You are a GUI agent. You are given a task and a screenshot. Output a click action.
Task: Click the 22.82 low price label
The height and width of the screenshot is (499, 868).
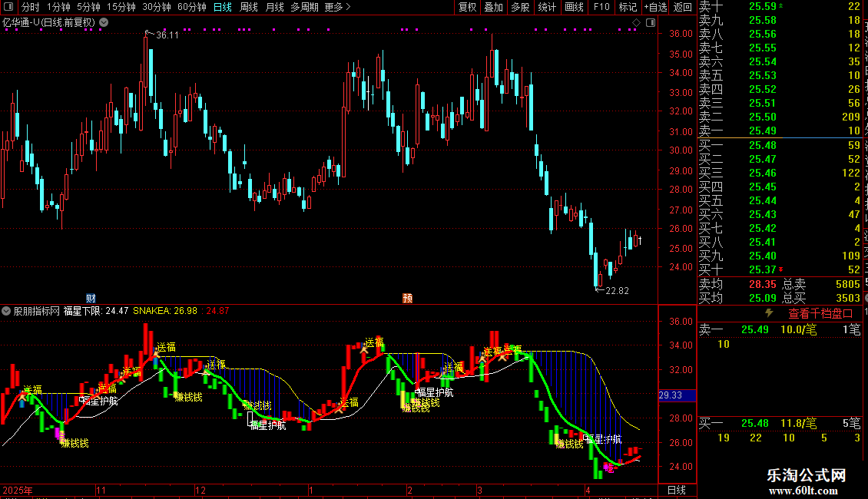618,291
